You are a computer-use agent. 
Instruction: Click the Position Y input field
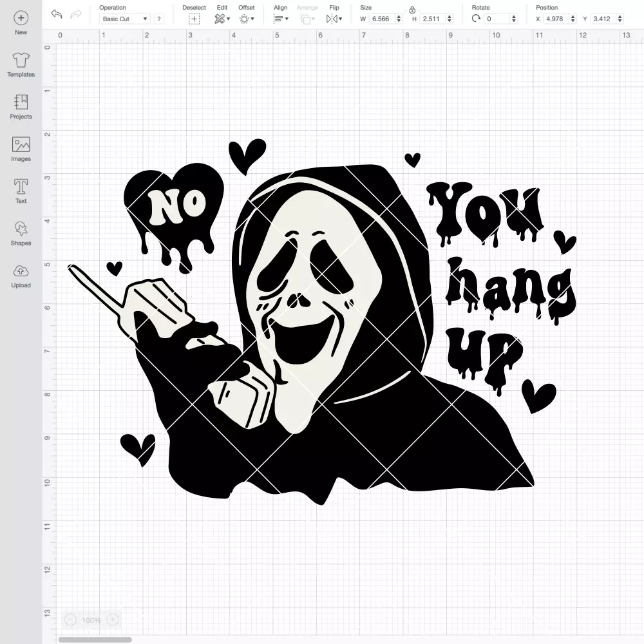pos(603,19)
